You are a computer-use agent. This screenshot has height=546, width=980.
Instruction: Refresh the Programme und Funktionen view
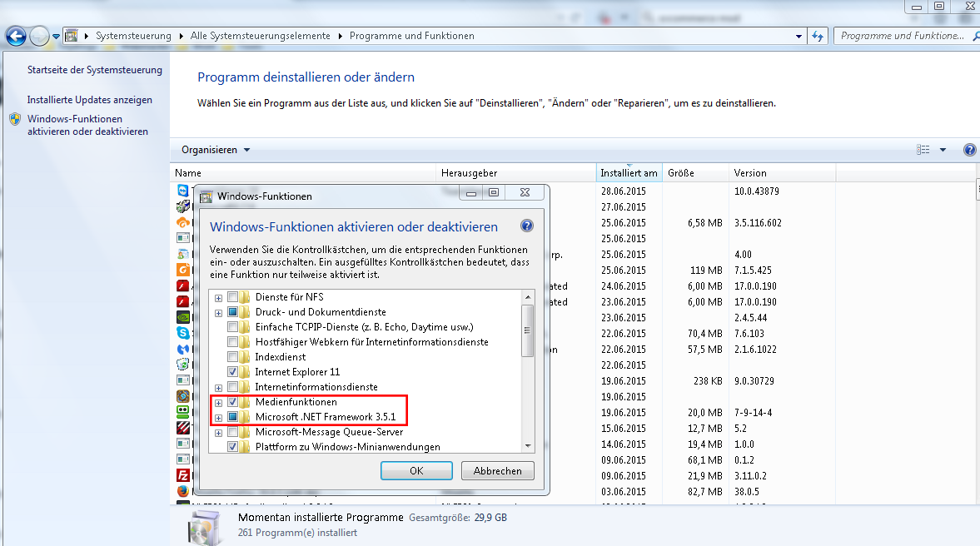(818, 37)
